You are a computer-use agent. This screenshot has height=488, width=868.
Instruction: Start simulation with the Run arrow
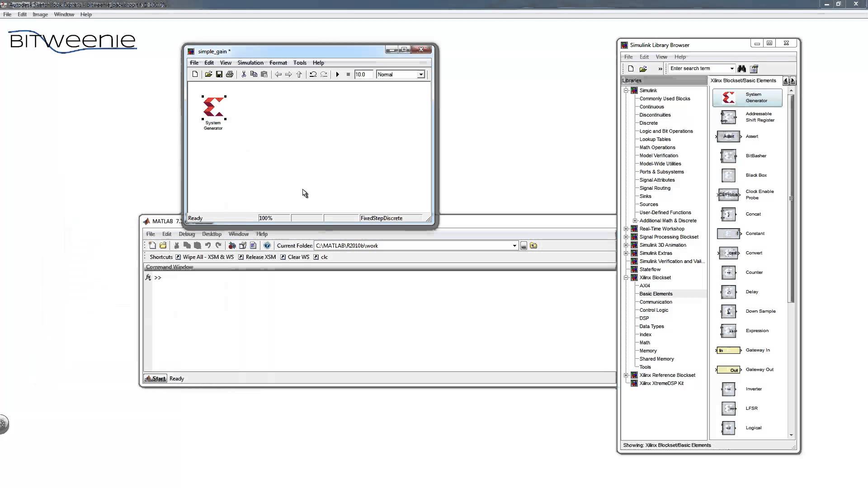(338, 74)
